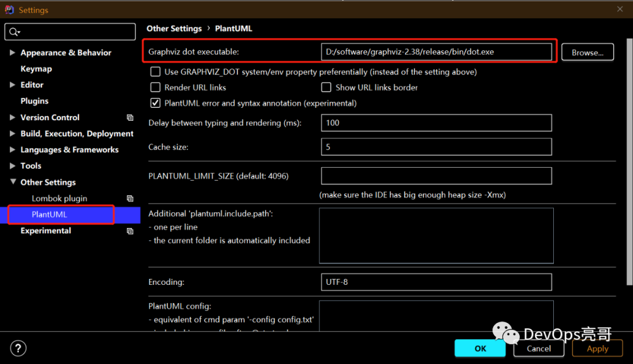Image resolution: width=633 pixels, height=364 pixels.
Task: Toggle the Render URL links checkbox
Action: pos(155,87)
